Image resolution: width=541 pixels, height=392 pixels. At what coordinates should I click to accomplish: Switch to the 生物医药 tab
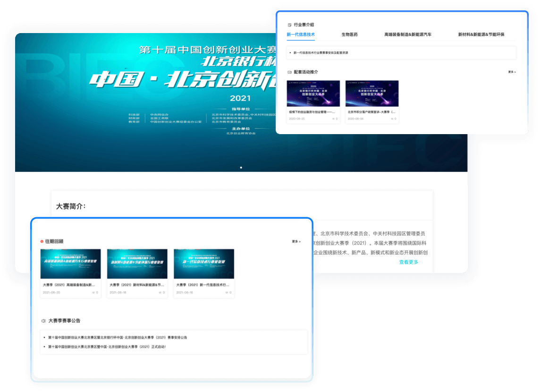349,34
